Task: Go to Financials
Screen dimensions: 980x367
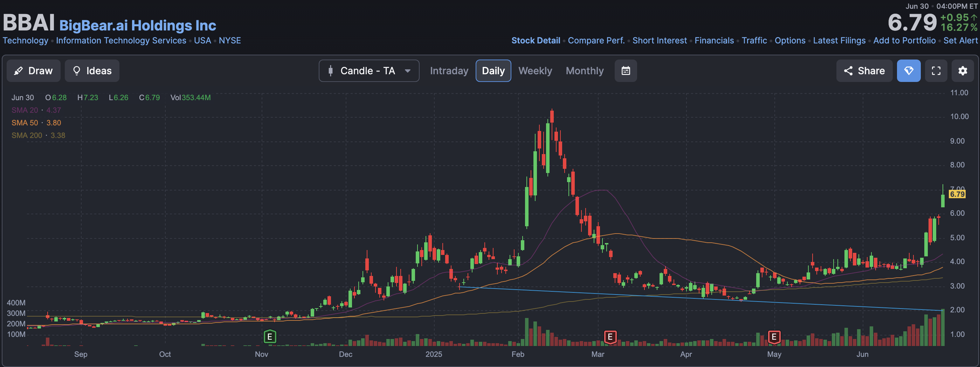Action: pyautogui.click(x=714, y=40)
